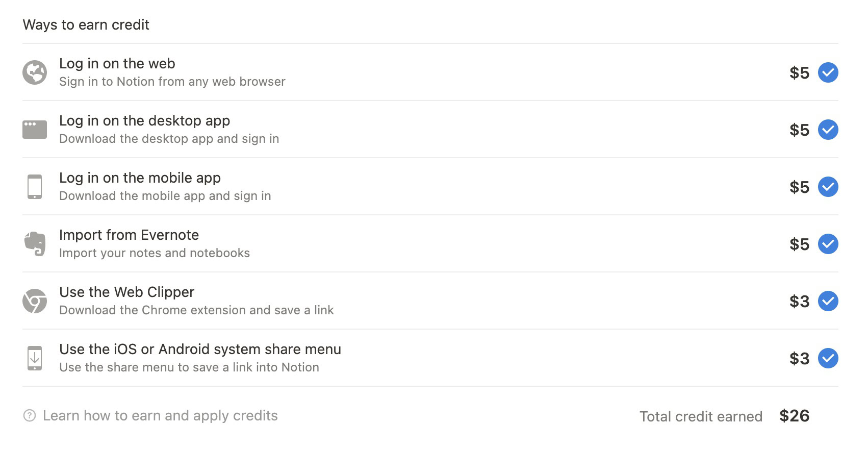
Task: Click the Chrome Web Clipper icon
Action: [x=35, y=301]
